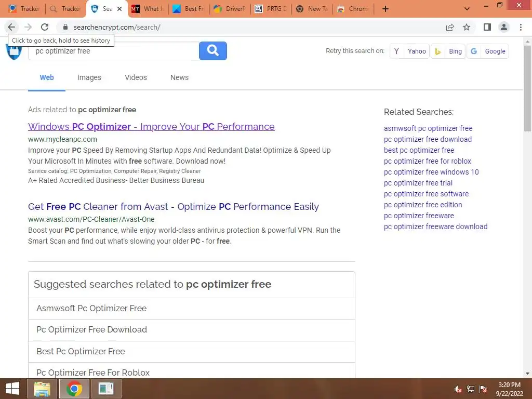Reload the page with the refresh icon

45,27
